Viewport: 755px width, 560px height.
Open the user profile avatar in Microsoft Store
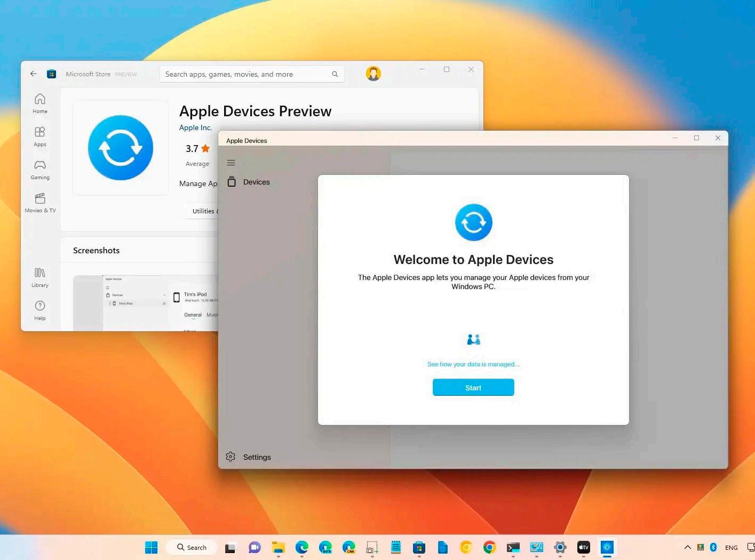(x=373, y=74)
